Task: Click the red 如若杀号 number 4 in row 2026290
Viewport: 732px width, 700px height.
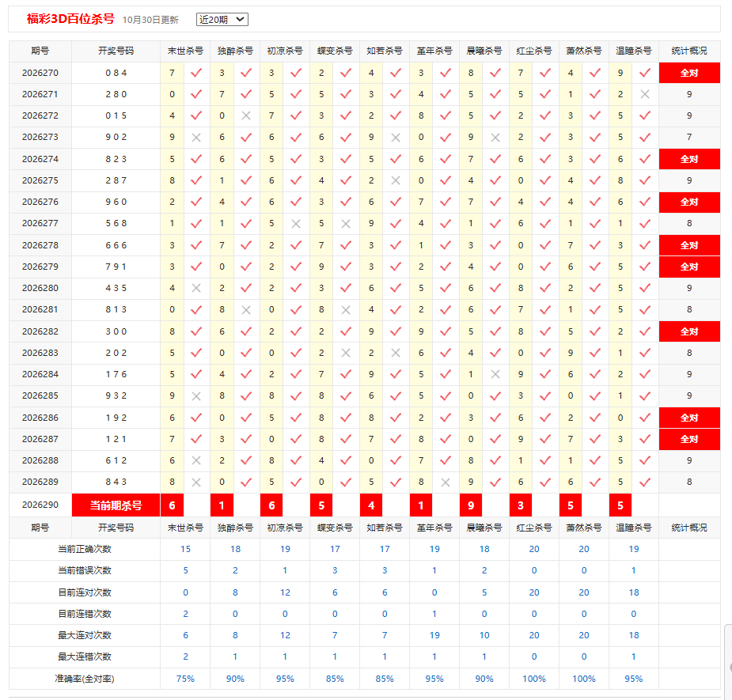Action: coord(371,505)
